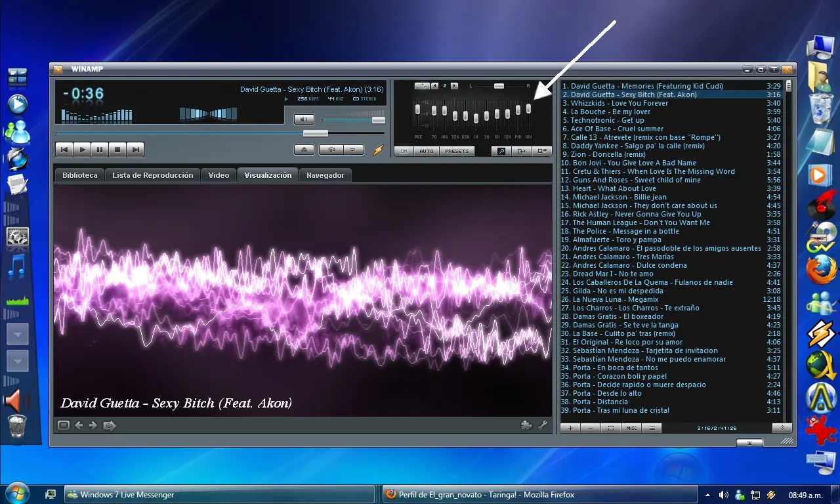Screen dimensions: 840x504
Task: Toggle shuffle mode
Action: [x=331, y=150]
